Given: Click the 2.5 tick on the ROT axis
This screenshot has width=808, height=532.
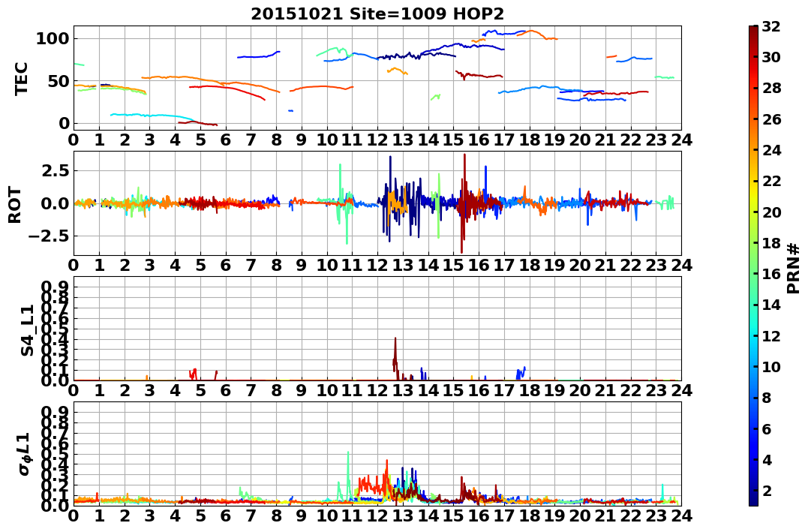Looking at the screenshot, I should (55, 170).
